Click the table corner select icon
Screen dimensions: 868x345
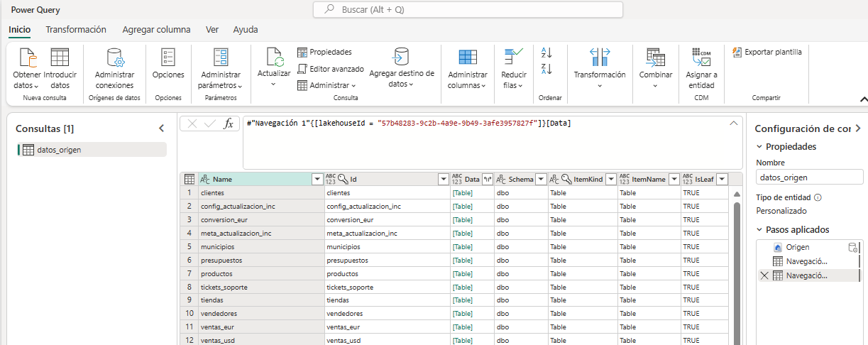tap(189, 179)
